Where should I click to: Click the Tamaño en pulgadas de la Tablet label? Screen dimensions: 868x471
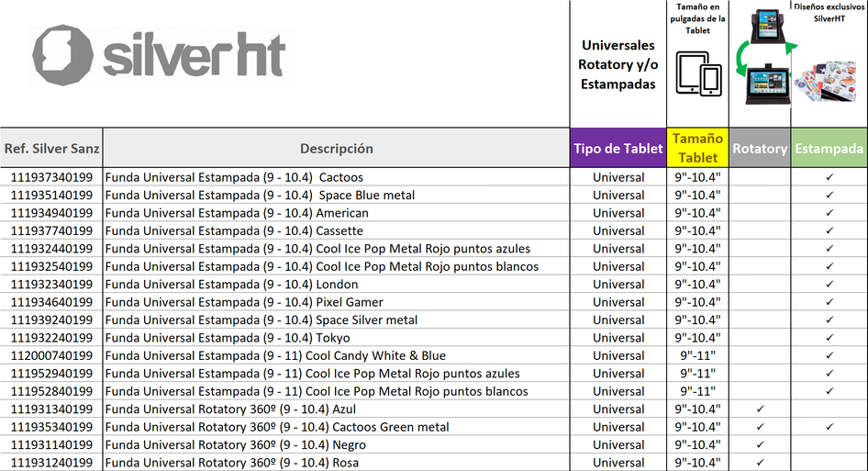(x=697, y=18)
